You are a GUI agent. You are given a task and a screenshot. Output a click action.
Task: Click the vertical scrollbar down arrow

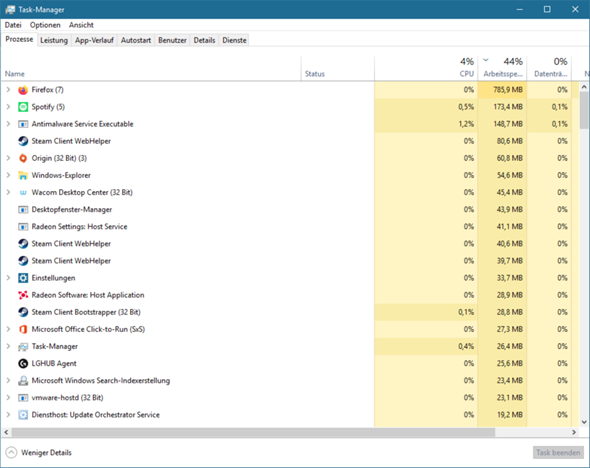click(x=584, y=422)
